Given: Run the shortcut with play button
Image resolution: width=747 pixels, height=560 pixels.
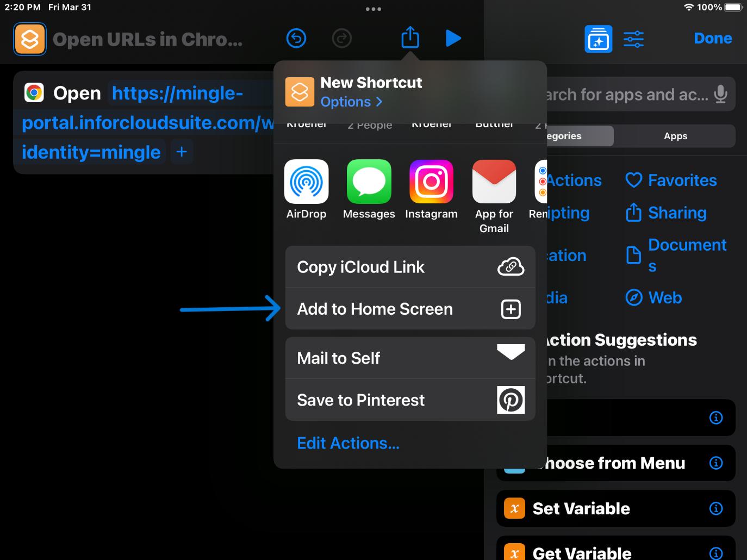Looking at the screenshot, I should [x=453, y=38].
